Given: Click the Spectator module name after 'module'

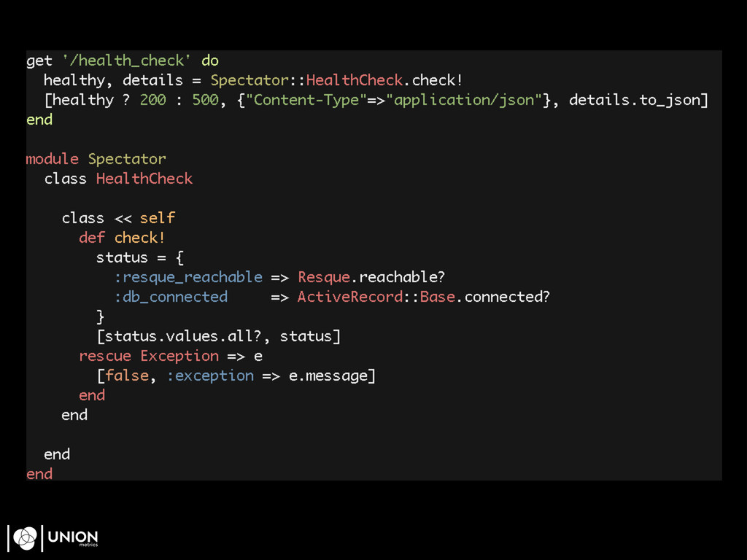Looking at the screenshot, I should click(127, 159).
